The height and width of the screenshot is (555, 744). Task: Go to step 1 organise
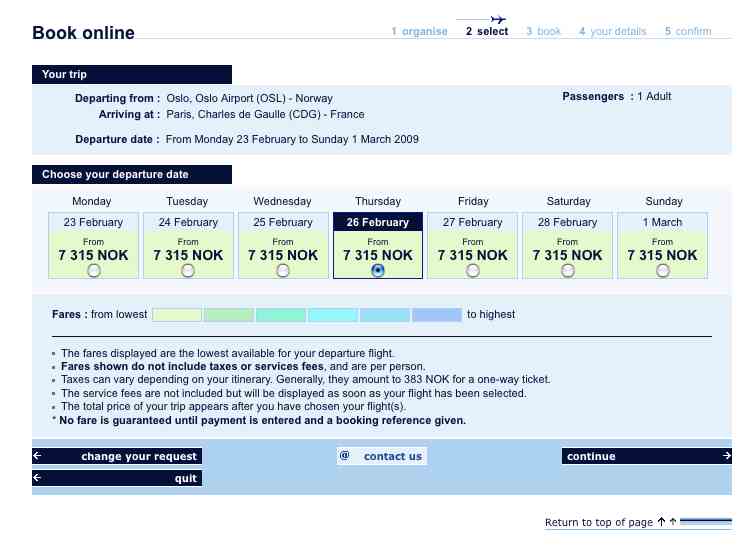point(419,31)
